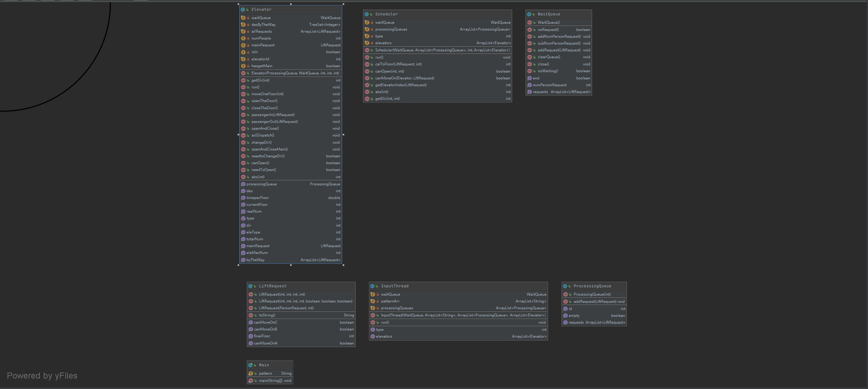Click the Powered by yFiles watermark
868x389 pixels.
point(42,376)
